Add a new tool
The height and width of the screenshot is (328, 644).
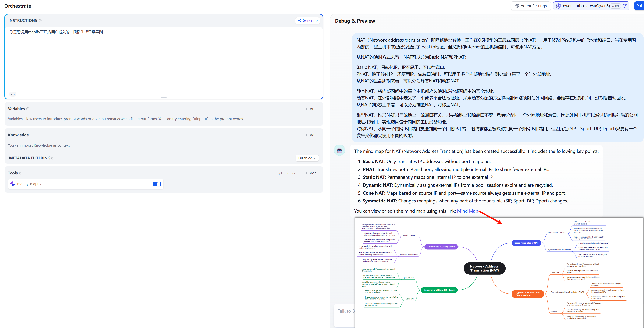311,173
